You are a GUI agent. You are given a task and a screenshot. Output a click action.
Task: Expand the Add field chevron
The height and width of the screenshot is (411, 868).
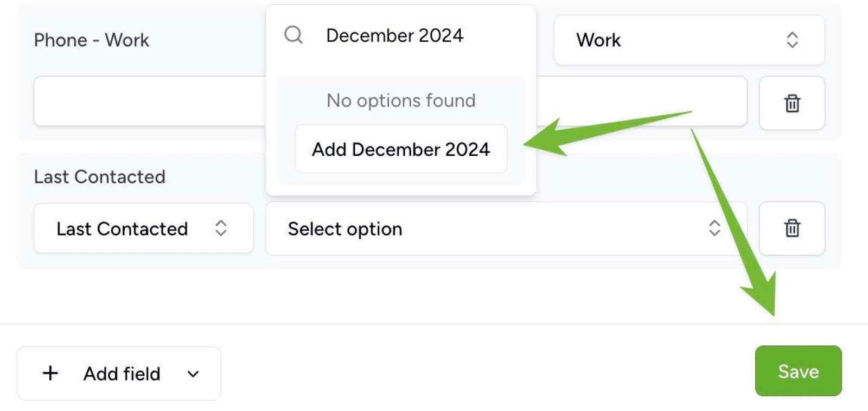(x=193, y=374)
